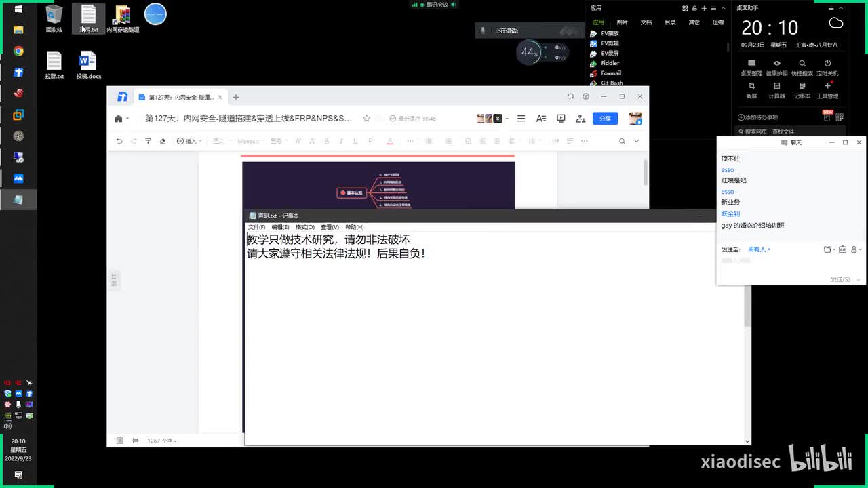This screenshot has height=488, width=868.
Task: Toggle bold formatting in document toolbar
Action: tap(327, 141)
